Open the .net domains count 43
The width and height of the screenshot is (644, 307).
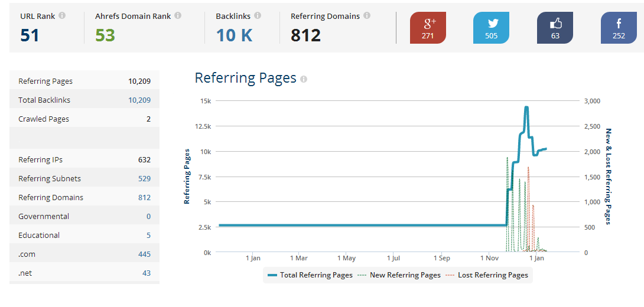coord(147,273)
